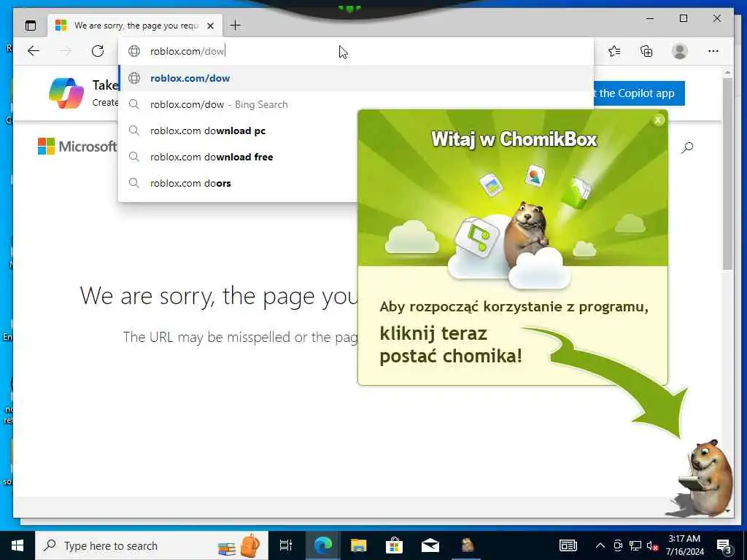Click the ChomikBox hamster character
Image resolution: width=747 pixels, height=560 pixels.
(706, 477)
